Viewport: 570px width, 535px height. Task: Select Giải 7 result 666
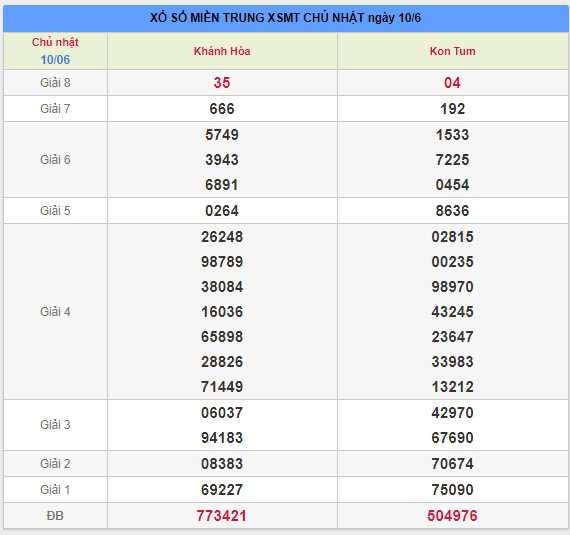click(x=222, y=109)
